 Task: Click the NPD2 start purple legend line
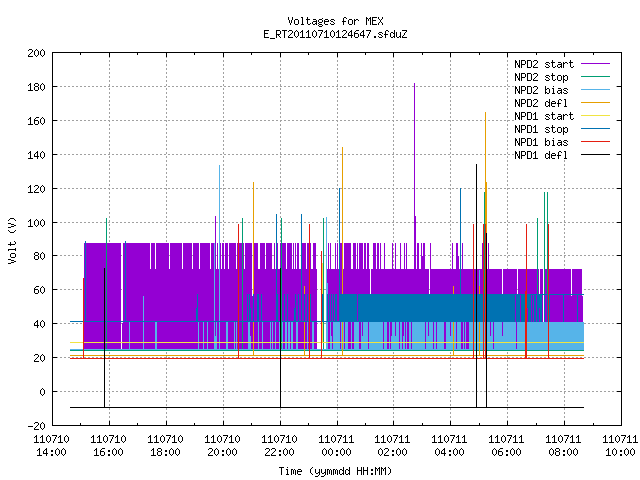pyautogui.click(x=595, y=64)
